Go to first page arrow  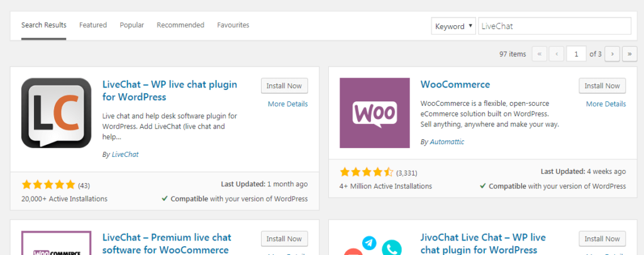(539, 54)
